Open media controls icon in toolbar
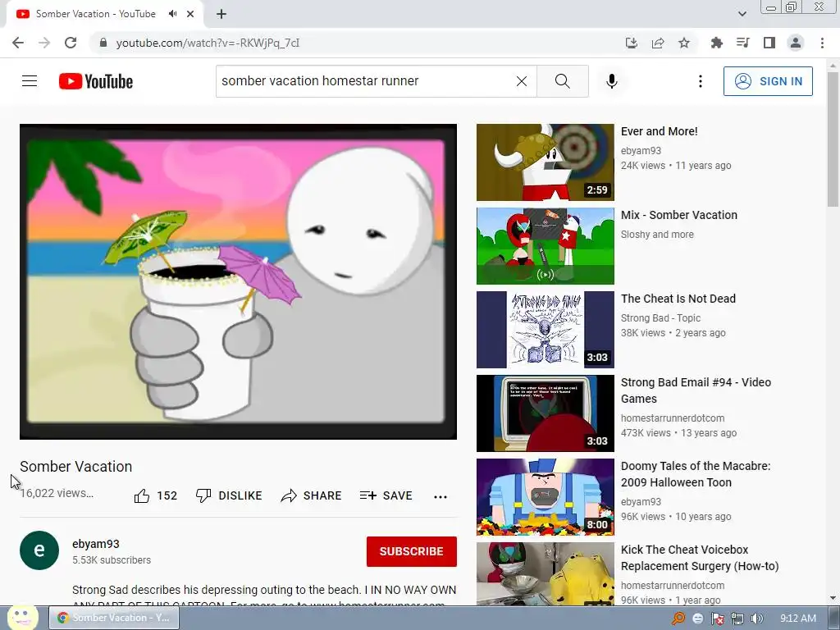The width and height of the screenshot is (840, 630). click(x=742, y=43)
